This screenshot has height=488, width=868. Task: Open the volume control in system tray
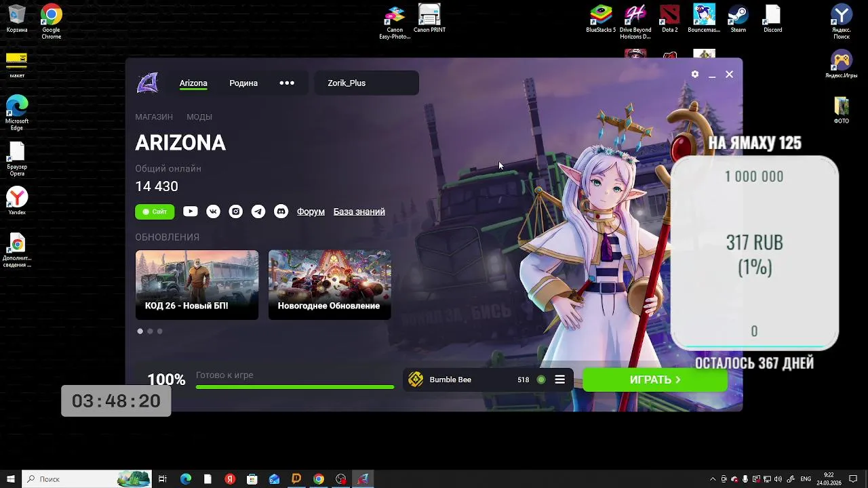(778, 479)
